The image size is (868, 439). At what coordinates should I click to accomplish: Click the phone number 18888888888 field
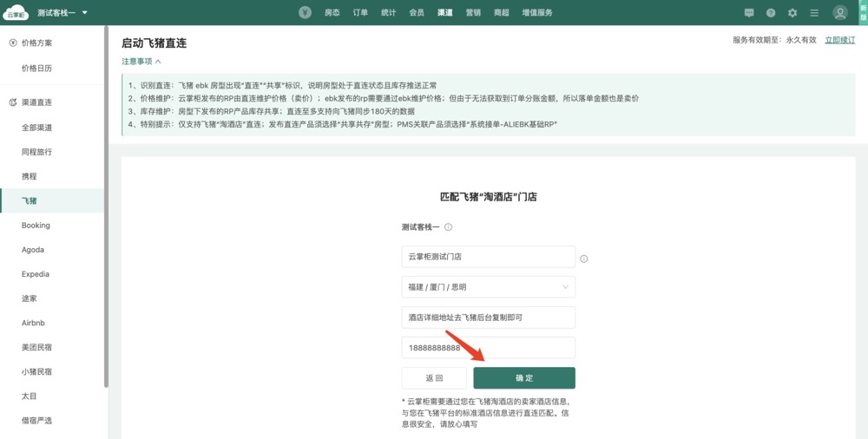coord(488,348)
